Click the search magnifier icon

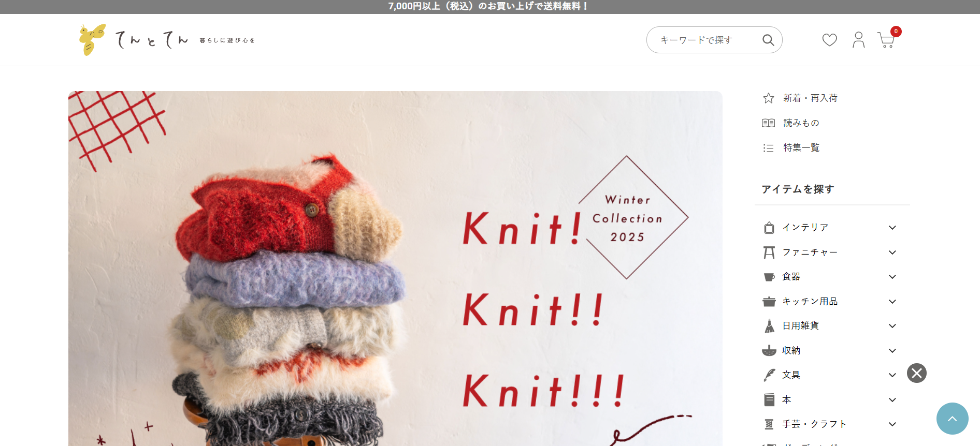(768, 40)
